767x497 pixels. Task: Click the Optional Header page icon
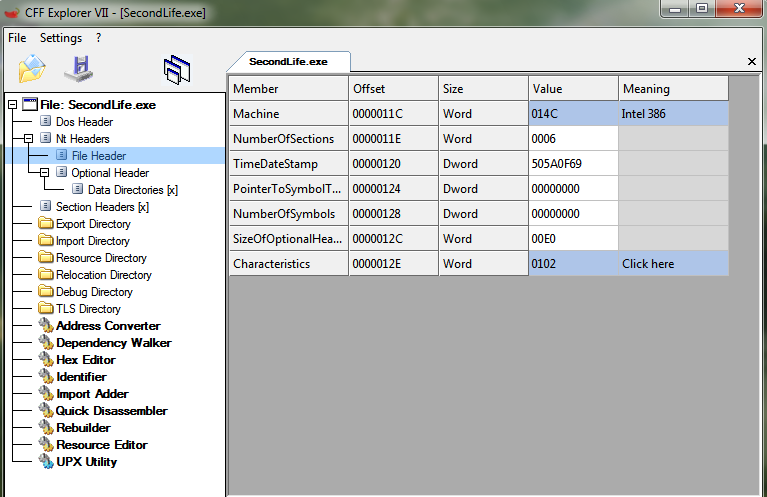coord(62,172)
